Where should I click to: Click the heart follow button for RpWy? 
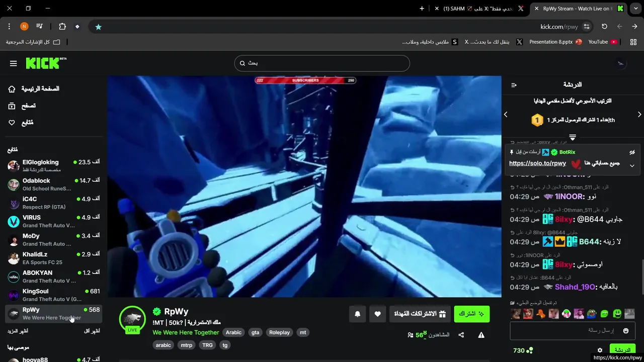[x=378, y=314]
